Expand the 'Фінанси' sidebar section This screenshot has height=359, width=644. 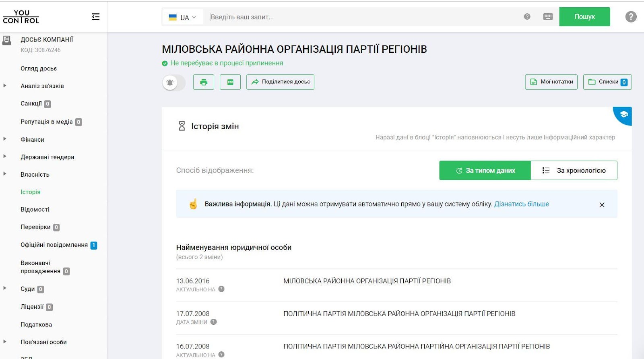tap(33, 140)
